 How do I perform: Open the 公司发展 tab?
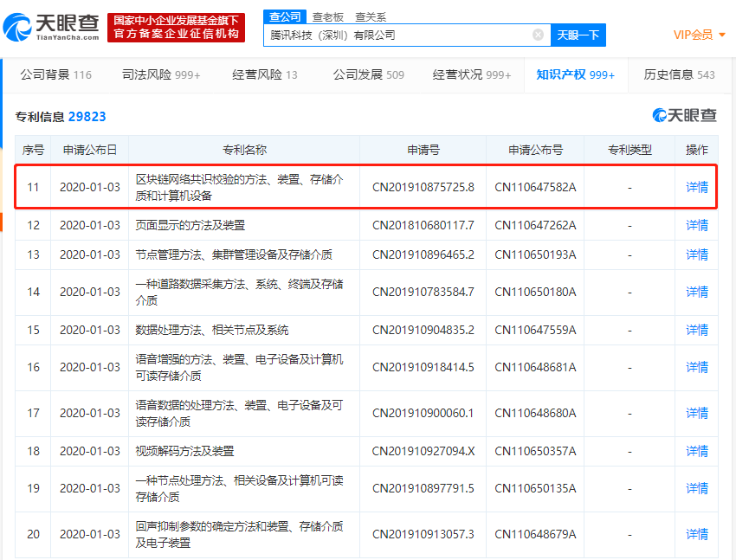[368, 75]
